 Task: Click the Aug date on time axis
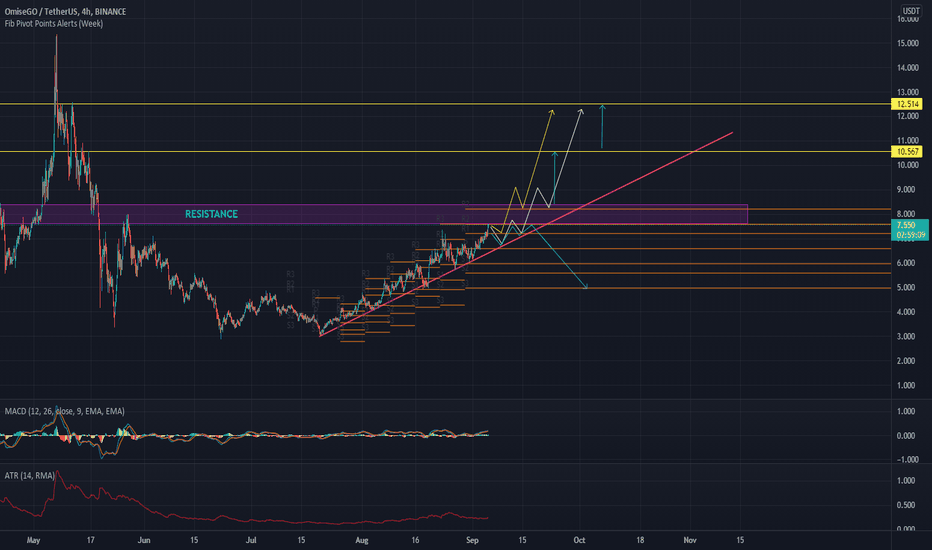click(x=361, y=540)
